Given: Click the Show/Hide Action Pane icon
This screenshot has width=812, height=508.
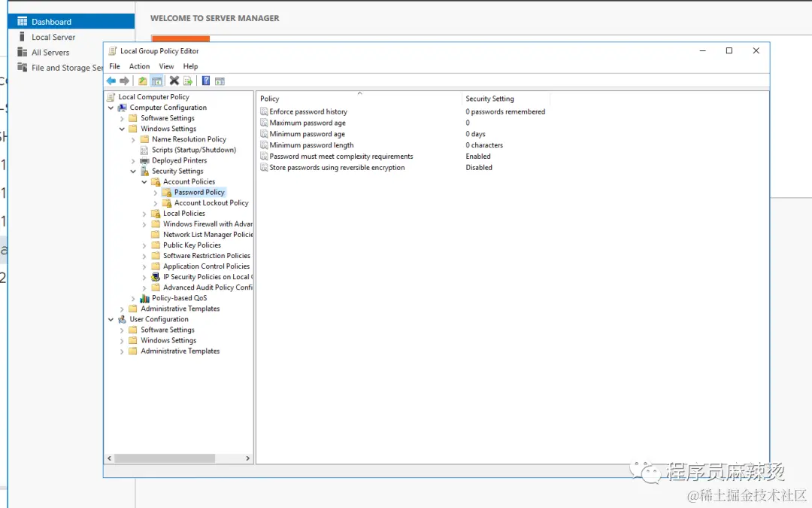Looking at the screenshot, I should [220, 81].
